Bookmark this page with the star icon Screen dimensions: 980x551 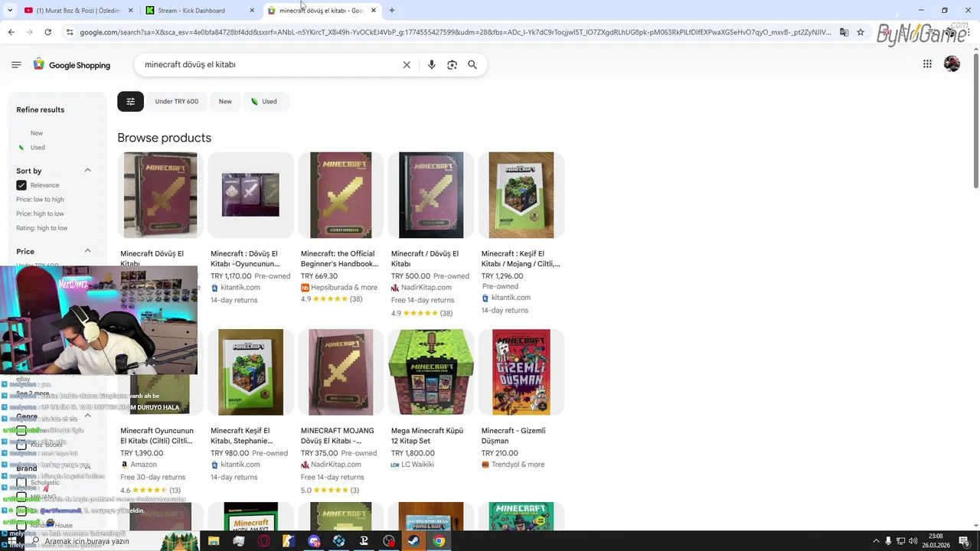point(861,32)
